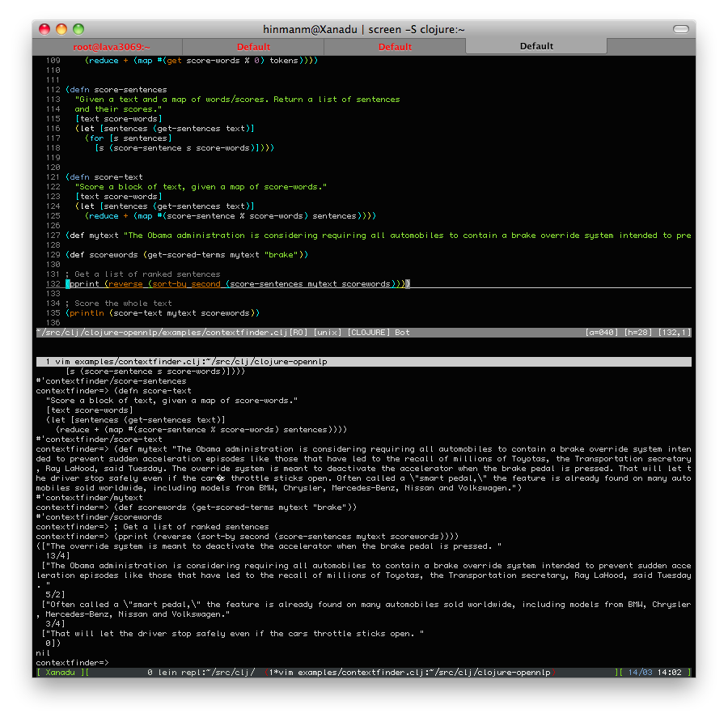Click line 118 score-sentence vector expression
Image resolution: width=728 pixels, height=722 pixels.
point(184,148)
